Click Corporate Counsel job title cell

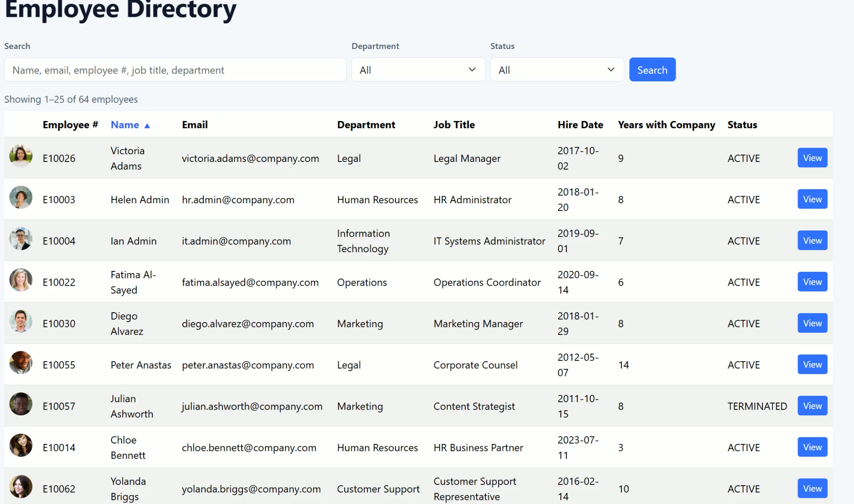pyautogui.click(x=475, y=365)
